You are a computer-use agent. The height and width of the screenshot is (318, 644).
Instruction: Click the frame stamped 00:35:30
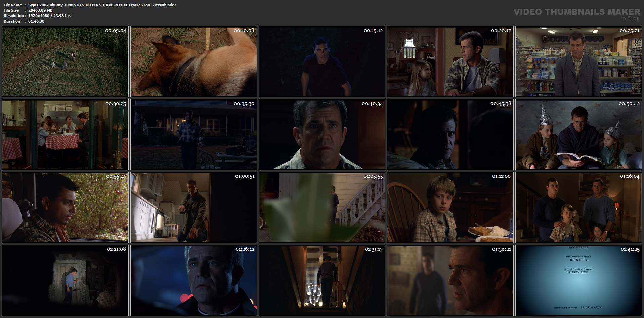194,134
